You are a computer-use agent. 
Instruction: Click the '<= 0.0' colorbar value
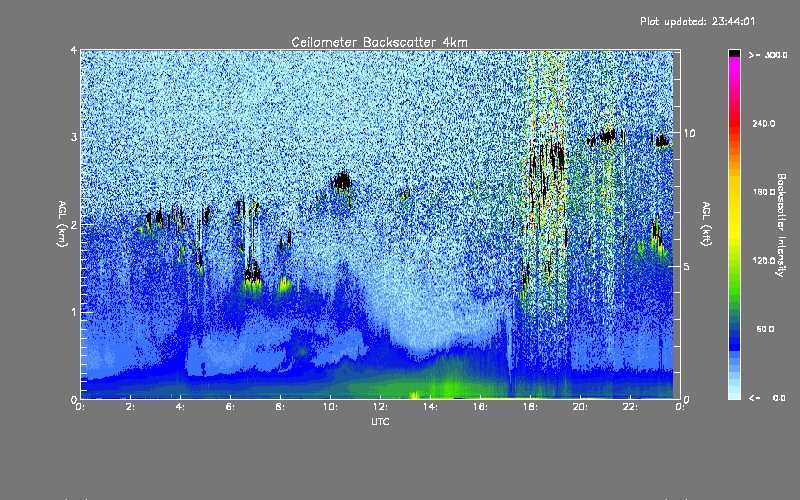767,398
